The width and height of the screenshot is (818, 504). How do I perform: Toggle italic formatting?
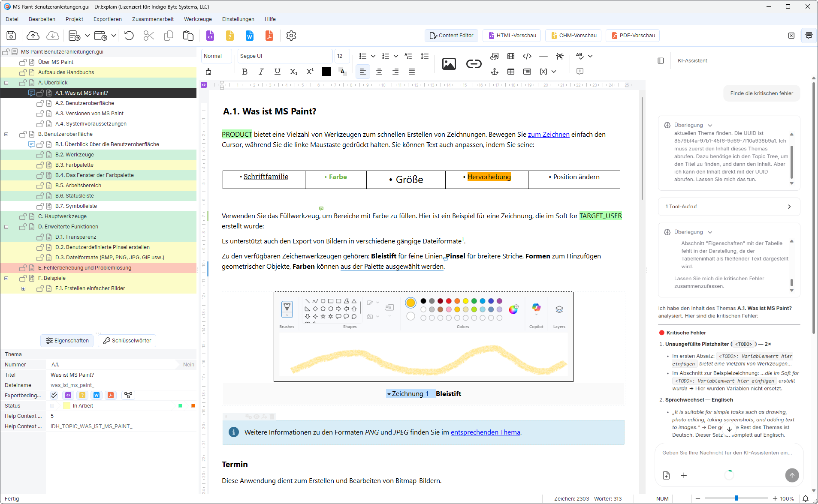tap(261, 72)
